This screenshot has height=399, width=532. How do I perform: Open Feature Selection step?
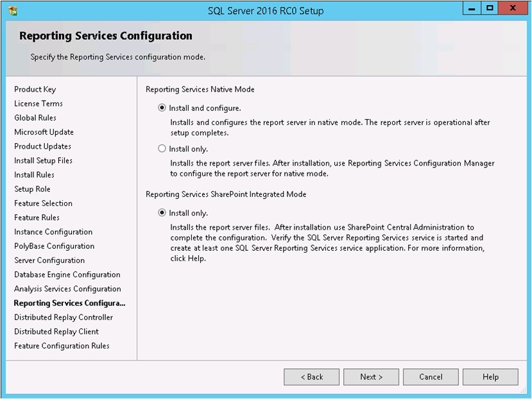pos(43,203)
